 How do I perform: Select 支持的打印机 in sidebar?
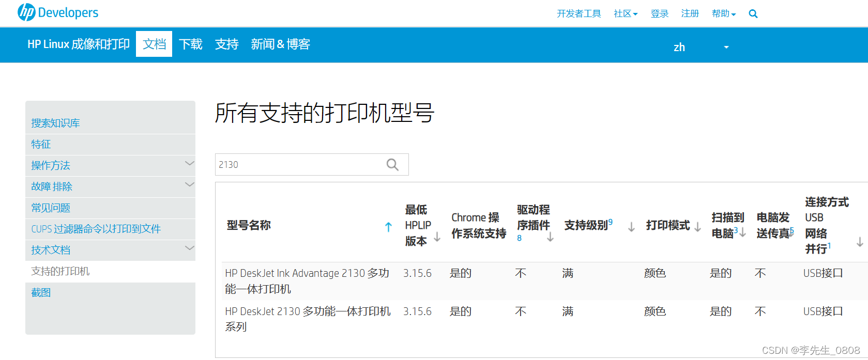pyautogui.click(x=60, y=271)
